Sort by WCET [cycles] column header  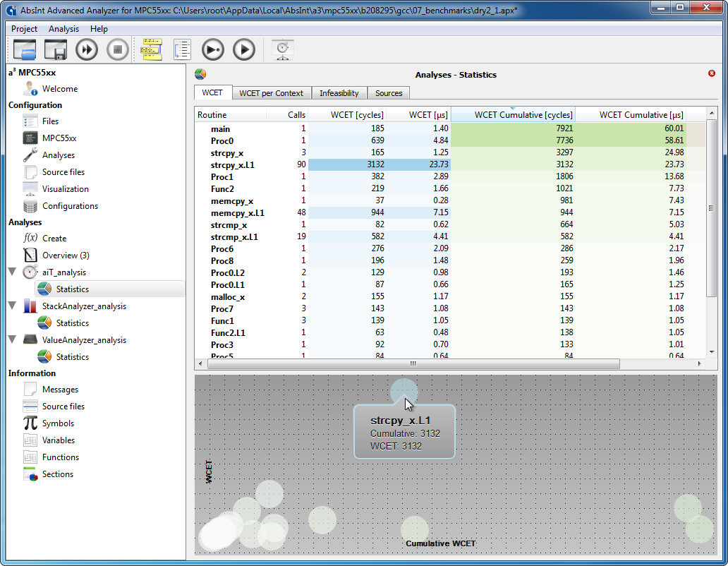click(x=347, y=115)
